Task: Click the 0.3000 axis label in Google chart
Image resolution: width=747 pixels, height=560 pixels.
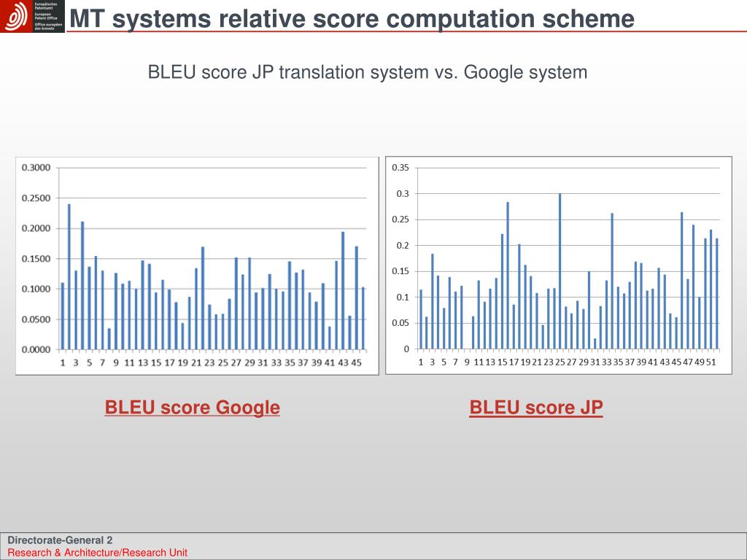Action: [x=36, y=168]
